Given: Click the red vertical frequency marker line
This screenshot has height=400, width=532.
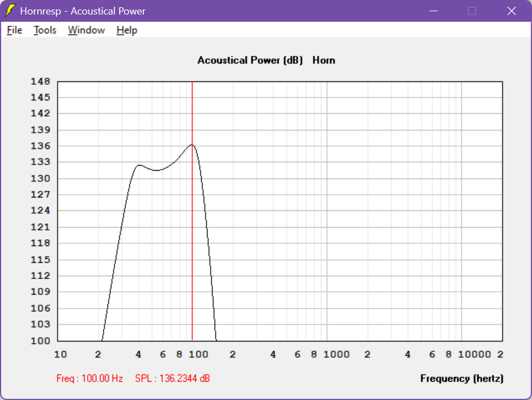Looking at the screenshot, I should (x=192, y=210).
